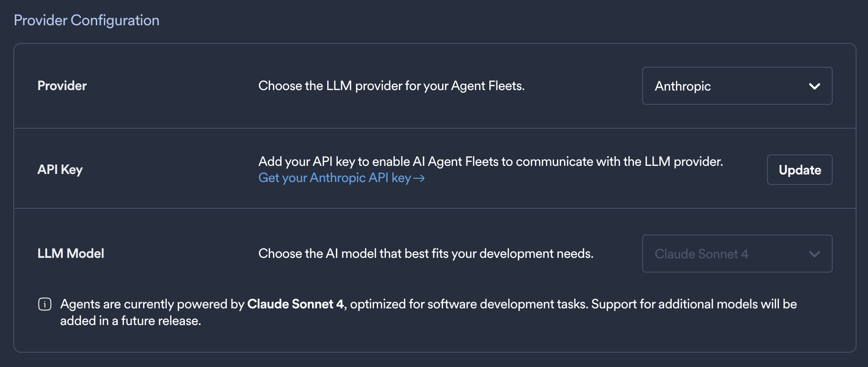This screenshot has height=367, width=868.
Task: Click the API key description text
Action: pos(491,161)
